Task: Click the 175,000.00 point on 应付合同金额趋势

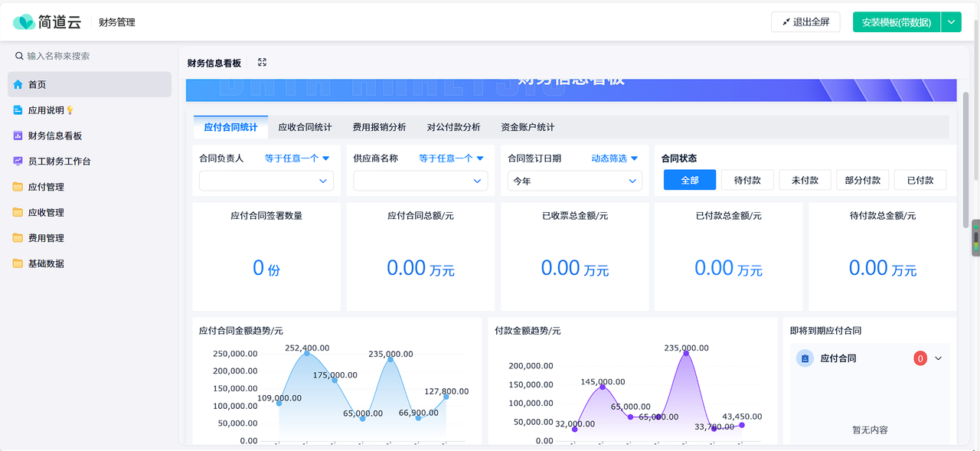Action: pos(335,380)
